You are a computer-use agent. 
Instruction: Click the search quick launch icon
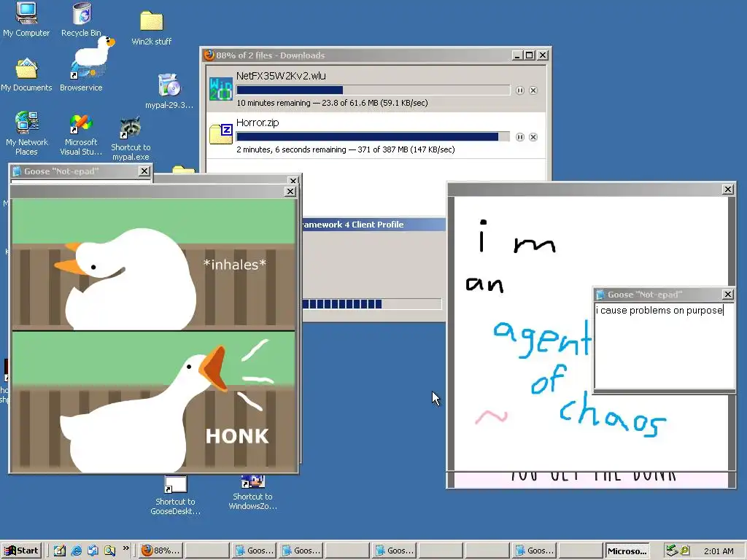(x=109, y=551)
